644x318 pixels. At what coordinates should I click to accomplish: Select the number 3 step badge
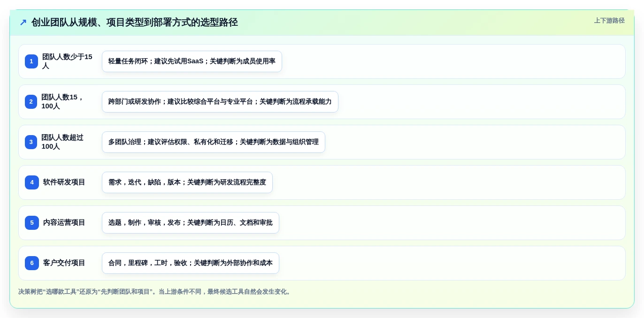click(31, 142)
